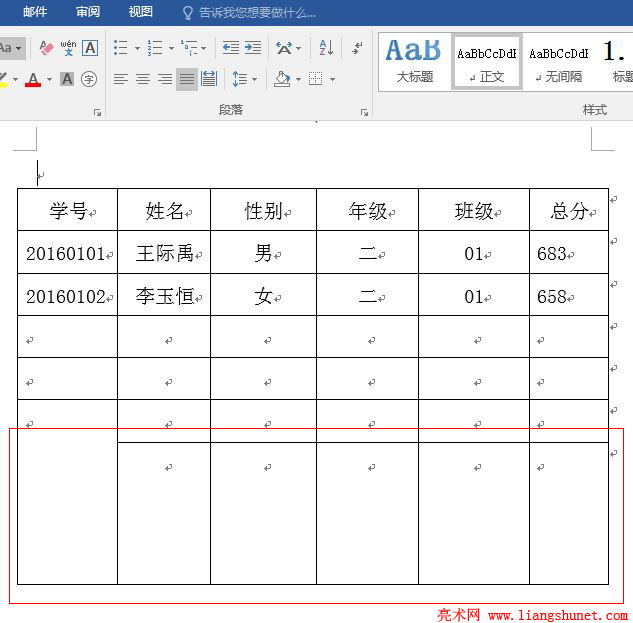
Task: Expand numbering style dropdown
Action: pyautogui.click(x=172, y=48)
